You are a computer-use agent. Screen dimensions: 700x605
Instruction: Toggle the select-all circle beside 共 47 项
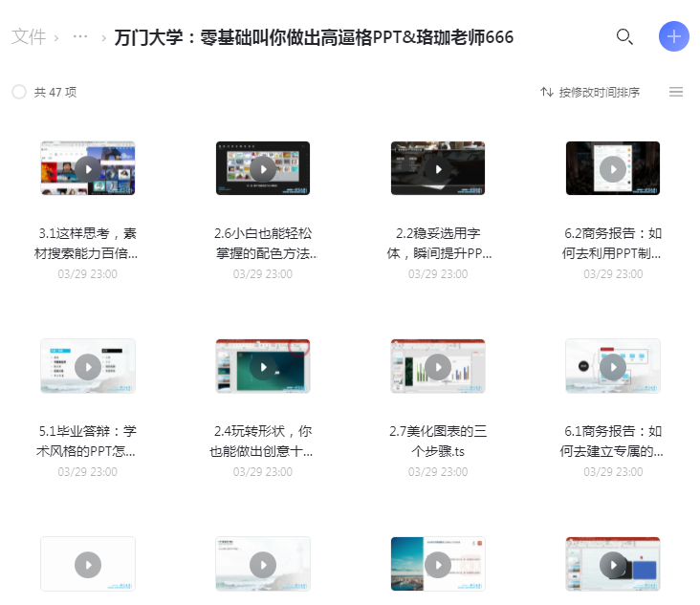(x=19, y=92)
